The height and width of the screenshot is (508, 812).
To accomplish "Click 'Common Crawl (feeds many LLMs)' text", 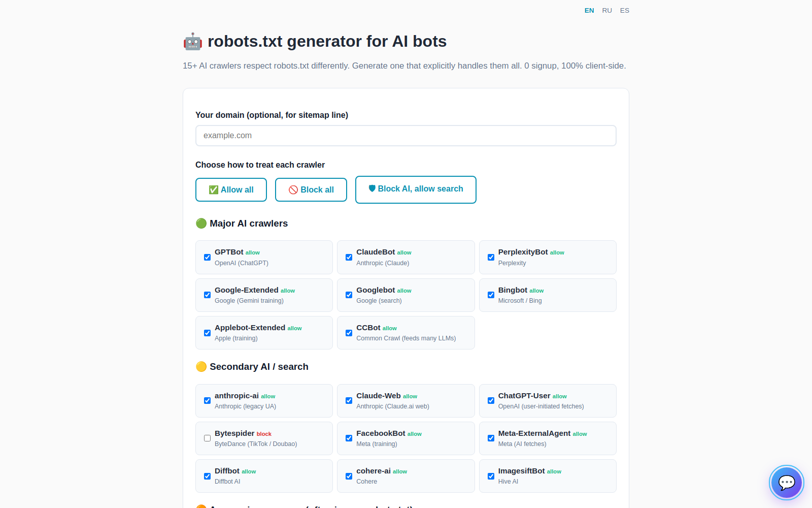I will [406, 338].
